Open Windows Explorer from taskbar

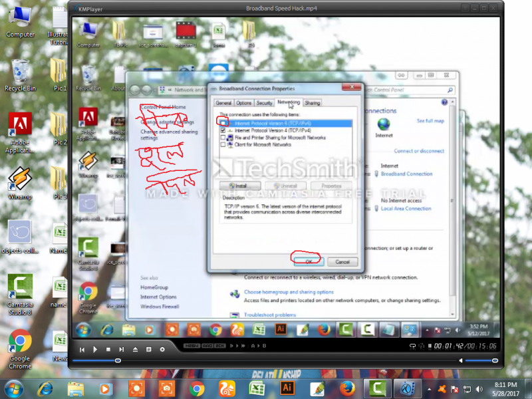click(x=75, y=389)
